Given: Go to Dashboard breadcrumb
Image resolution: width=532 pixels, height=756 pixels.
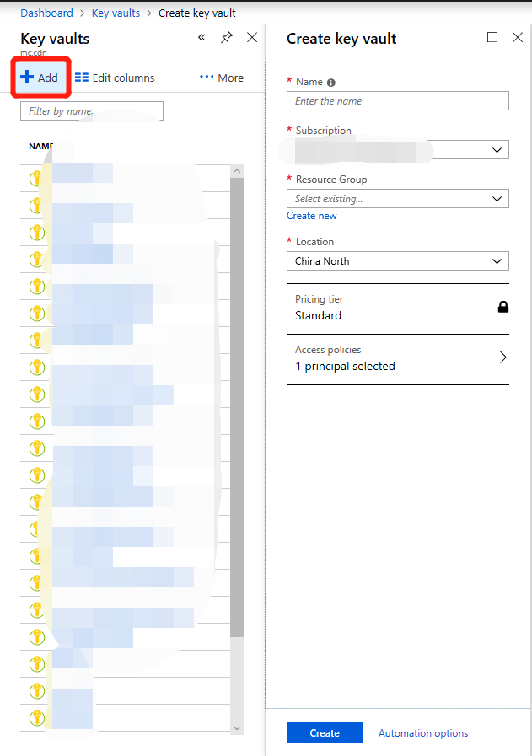Looking at the screenshot, I should click(46, 13).
